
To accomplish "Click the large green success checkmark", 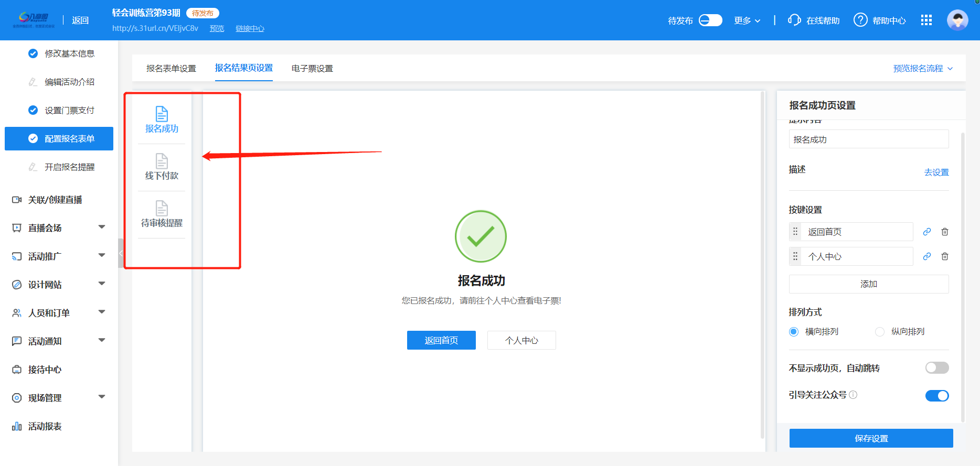I will click(x=481, y=236).
